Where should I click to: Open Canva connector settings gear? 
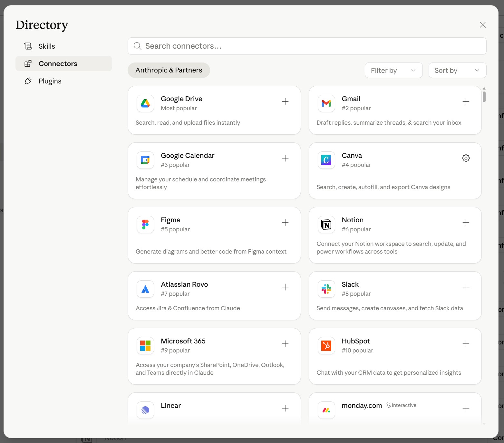pyautogui.click(x=466, y=158)
